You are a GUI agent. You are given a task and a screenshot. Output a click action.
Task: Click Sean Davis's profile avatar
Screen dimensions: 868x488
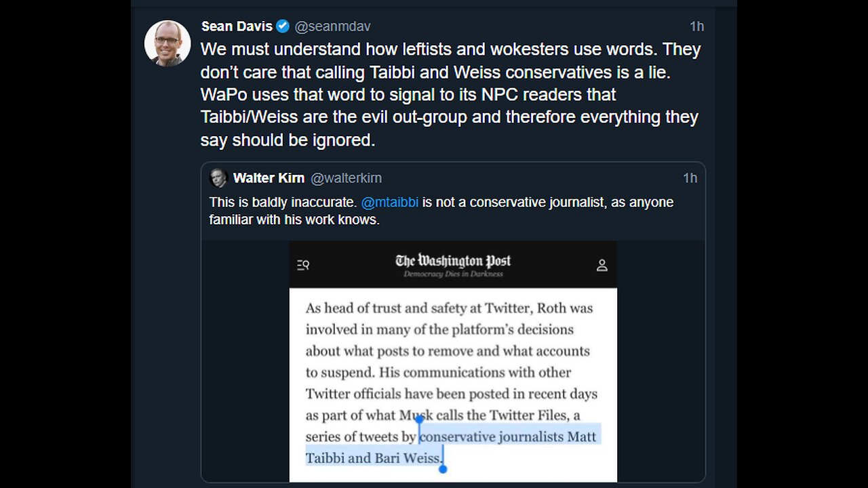167,43
